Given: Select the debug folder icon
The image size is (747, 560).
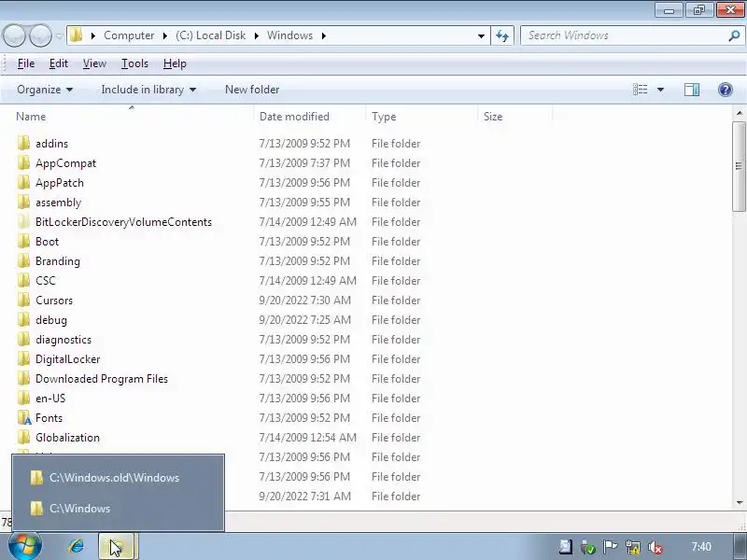Looking at the screenshot, I should [x=23, y=319].
